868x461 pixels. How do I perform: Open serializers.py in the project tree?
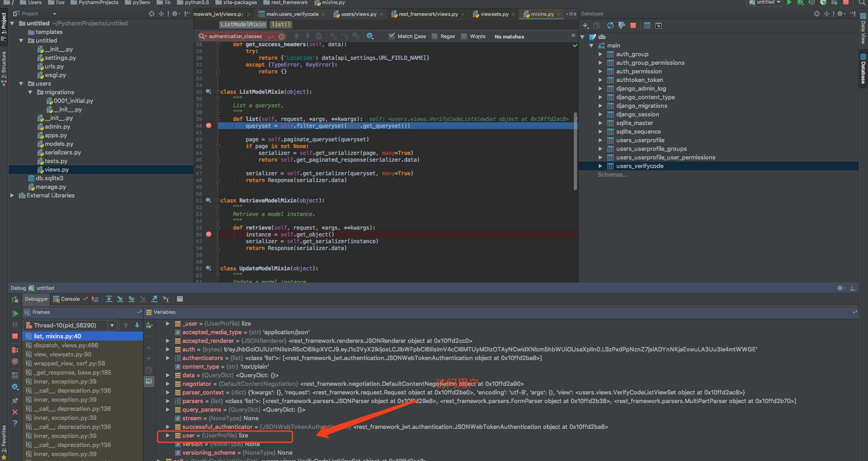[62, 152]
